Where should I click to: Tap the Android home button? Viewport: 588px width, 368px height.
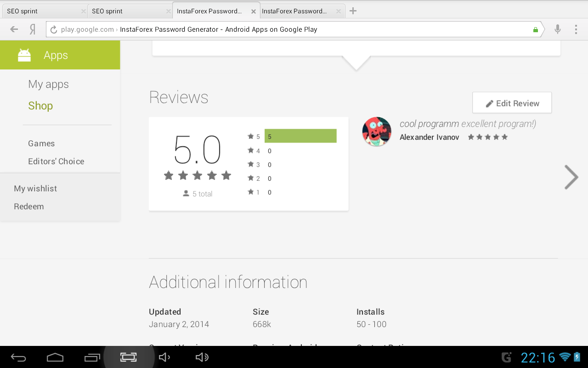pos(55,357)
